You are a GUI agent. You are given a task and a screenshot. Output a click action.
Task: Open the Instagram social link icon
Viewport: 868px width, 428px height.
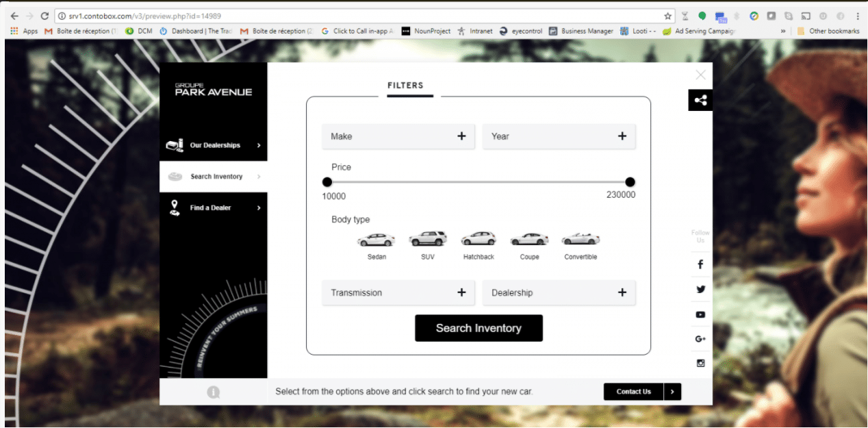pos(700,363)
